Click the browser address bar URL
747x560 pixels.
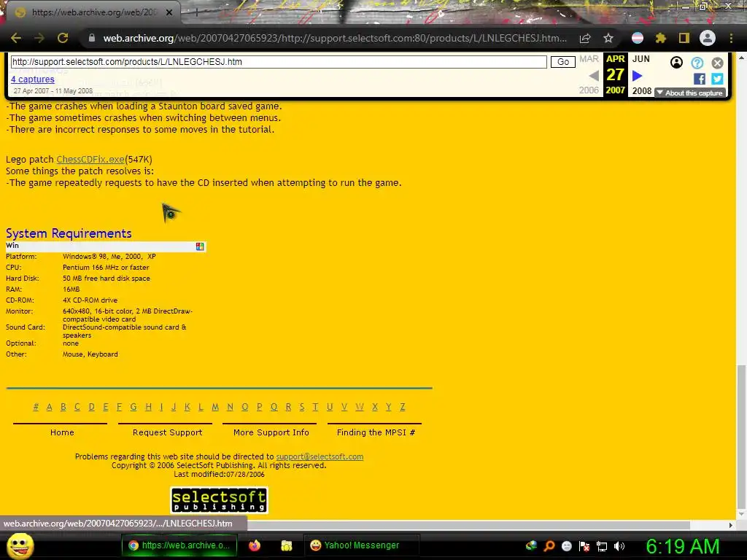[334, 38]
